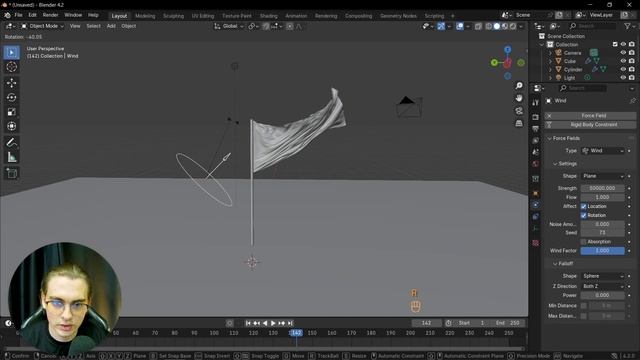The width and height of the screenshot is (640, 360).
Task: Open the Physics properties tab icon
Action: [536, 205]
